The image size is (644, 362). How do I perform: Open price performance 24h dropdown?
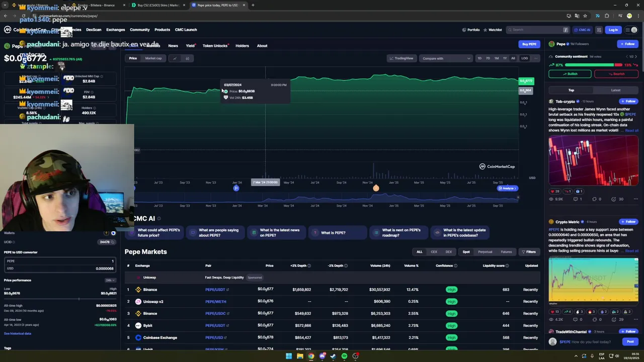click(111, 280)
